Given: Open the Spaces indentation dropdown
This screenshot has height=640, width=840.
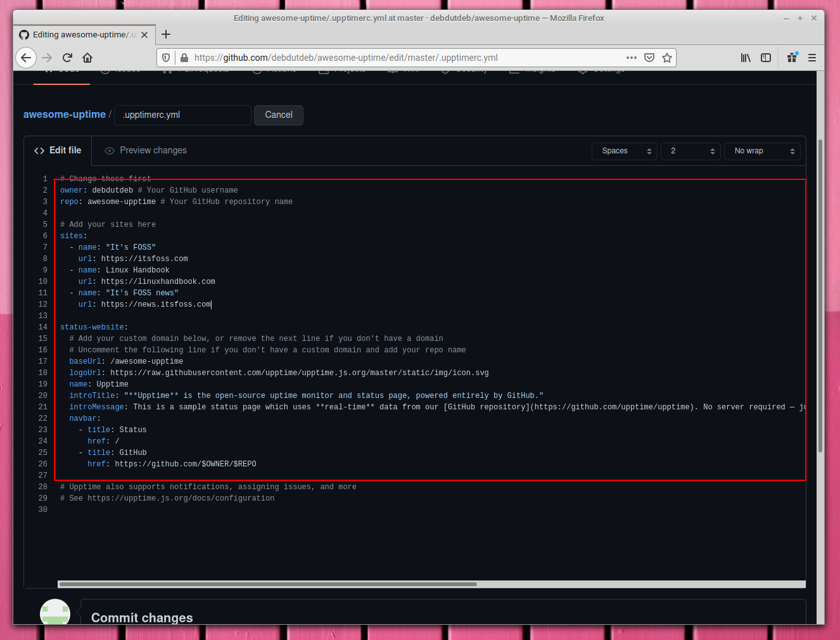Looking at the screenshot, I should (624, 151).
